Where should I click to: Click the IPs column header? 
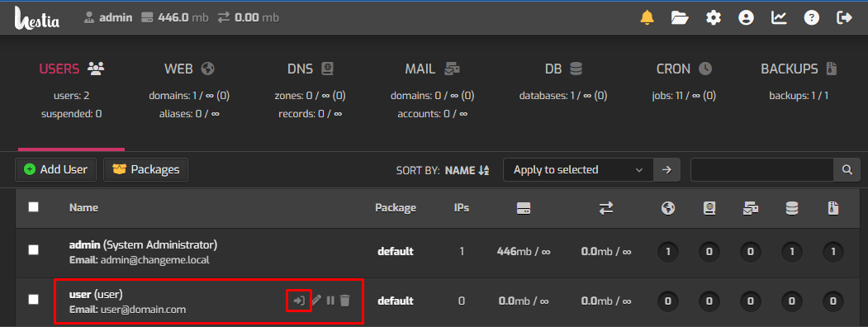462,208
